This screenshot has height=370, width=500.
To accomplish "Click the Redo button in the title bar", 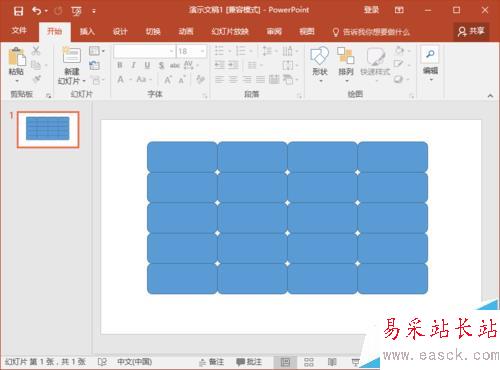I will coord(58,11).
